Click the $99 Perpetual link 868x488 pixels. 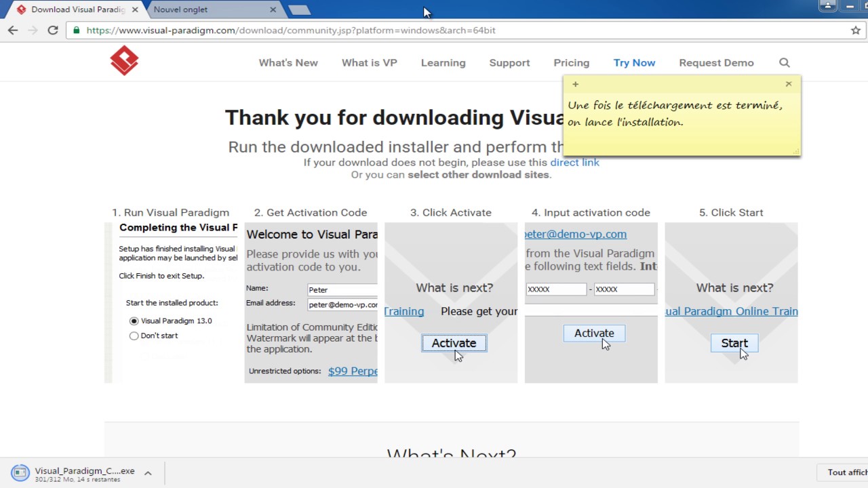[x=352, y=371]
